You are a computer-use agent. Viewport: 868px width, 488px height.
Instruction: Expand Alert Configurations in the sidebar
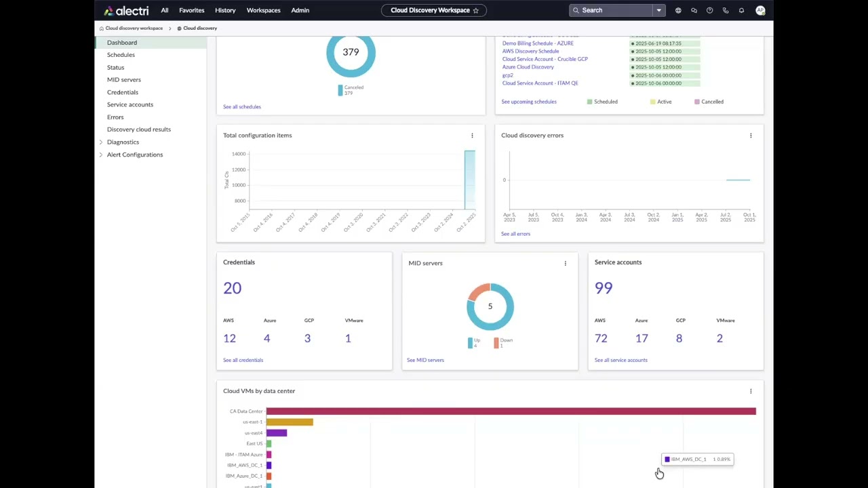click(100, 155)
